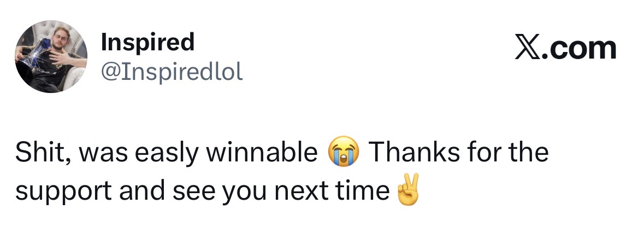Image resolution: width=644 pixels, height=232 pixels.
Task: Click the X.com watermark text
Action: pyautogui.click(x=565, y=49)
